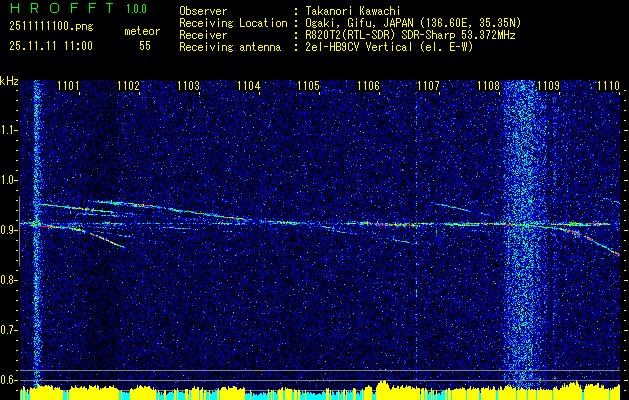Click the Ogaki, Gifu, JAPAN location text
629x400 pixels.
tap(413, 23)
